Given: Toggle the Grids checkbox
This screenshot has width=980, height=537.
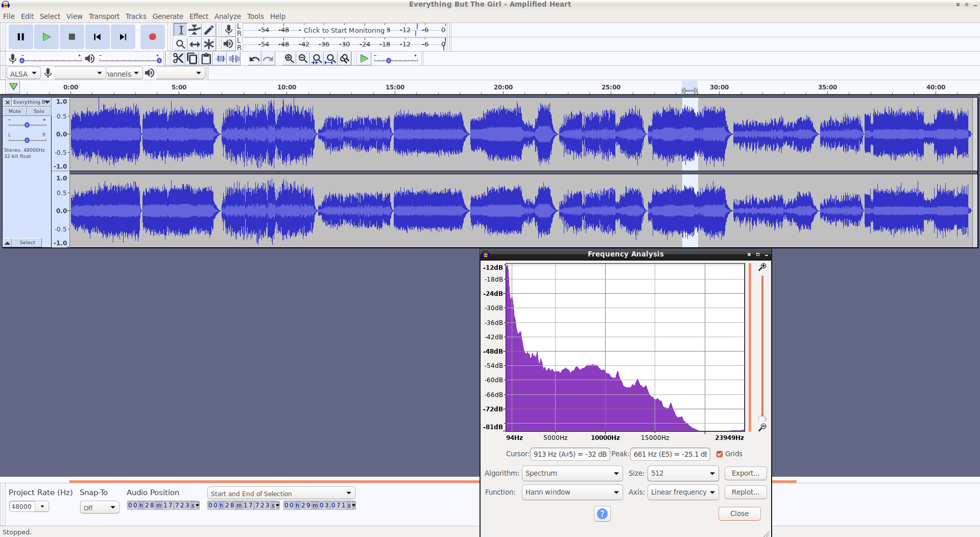Looking at the screenshot, I should [720, 454].
